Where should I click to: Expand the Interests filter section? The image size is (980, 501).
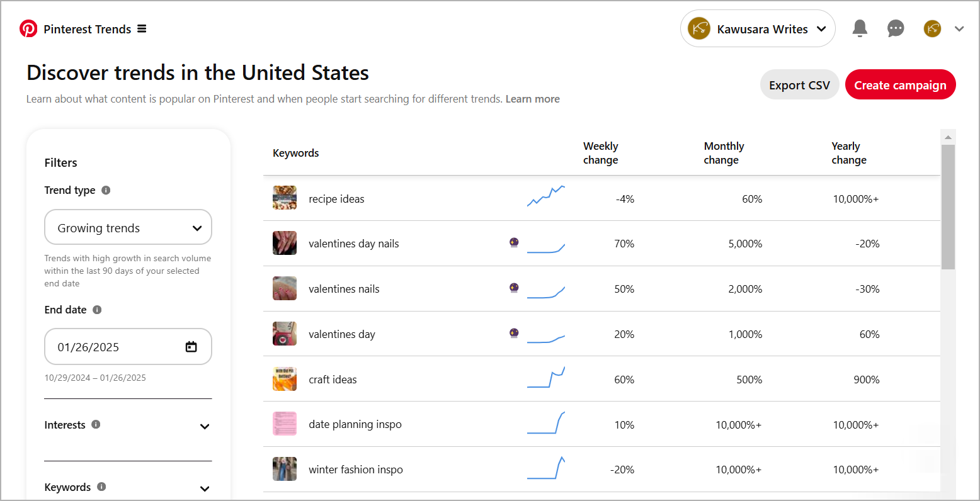(205, 426)
